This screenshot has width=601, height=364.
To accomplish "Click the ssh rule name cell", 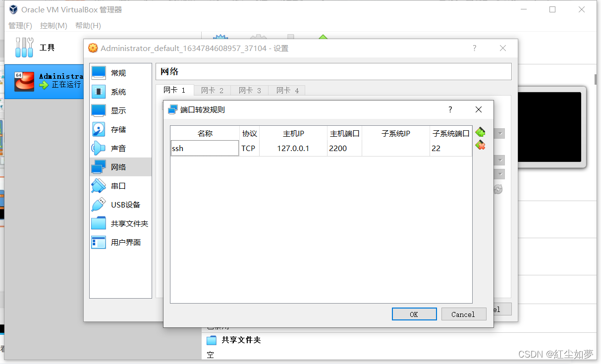I will (205, 148).
